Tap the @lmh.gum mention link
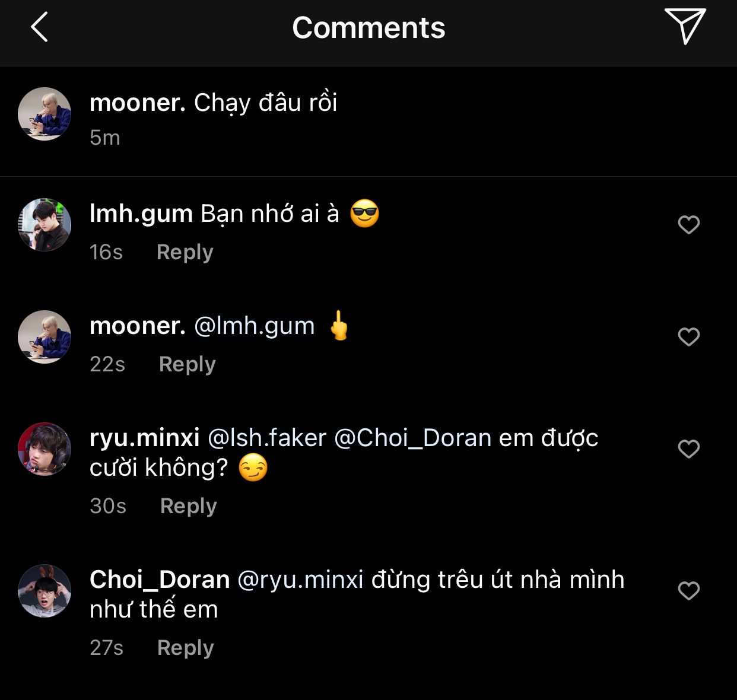737x700 pixels. click(255, 326)
